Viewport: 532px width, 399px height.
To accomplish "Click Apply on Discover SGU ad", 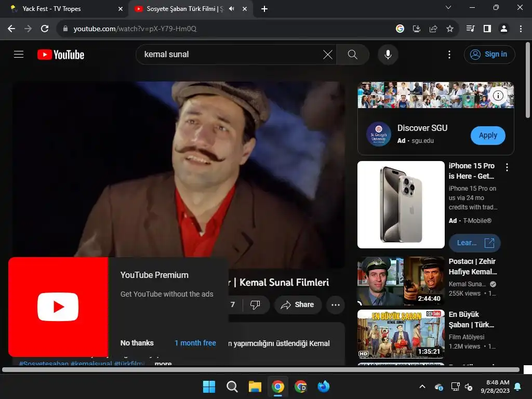I will [x=488, y=136].
